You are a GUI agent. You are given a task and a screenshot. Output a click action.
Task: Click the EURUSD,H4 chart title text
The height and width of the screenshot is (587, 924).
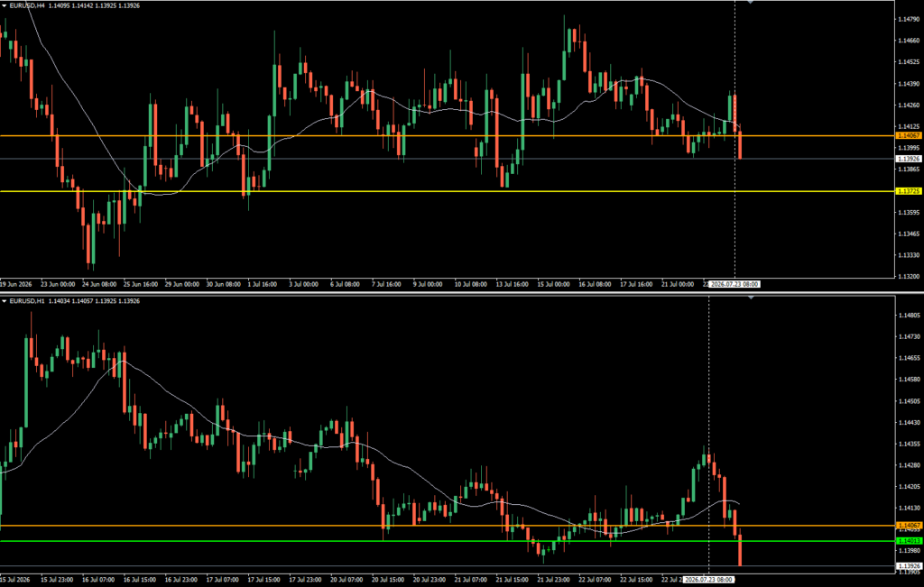click(28, 5)
